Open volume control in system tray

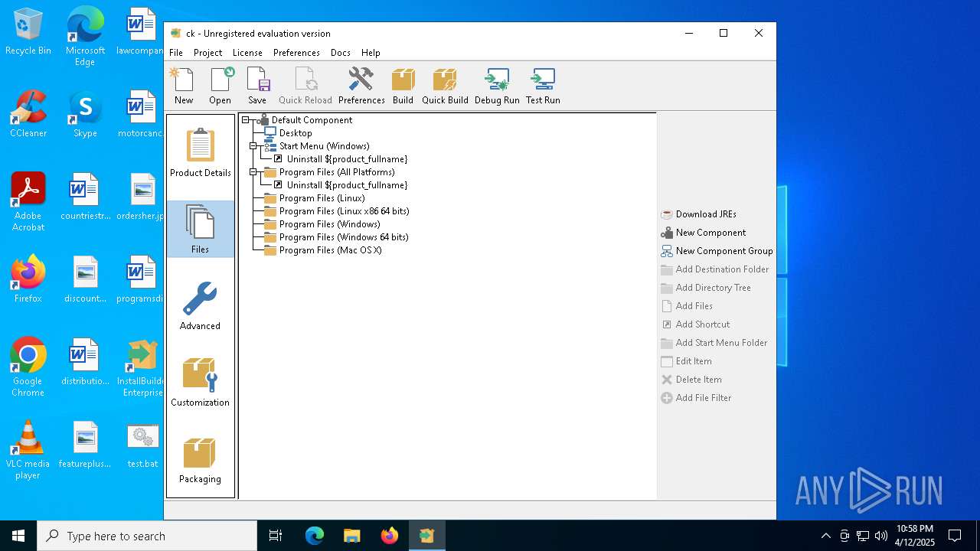coord(881,536)
